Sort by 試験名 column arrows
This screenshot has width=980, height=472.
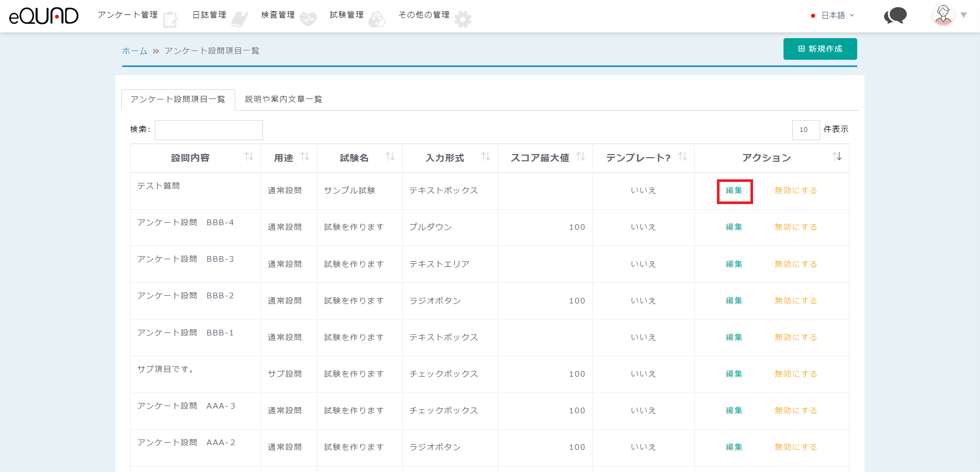pos(390,157)
